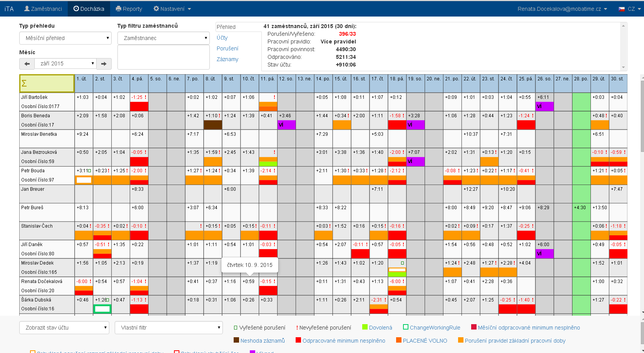
Task: Advance to next month with right arrow
Action: click(104, 63)
